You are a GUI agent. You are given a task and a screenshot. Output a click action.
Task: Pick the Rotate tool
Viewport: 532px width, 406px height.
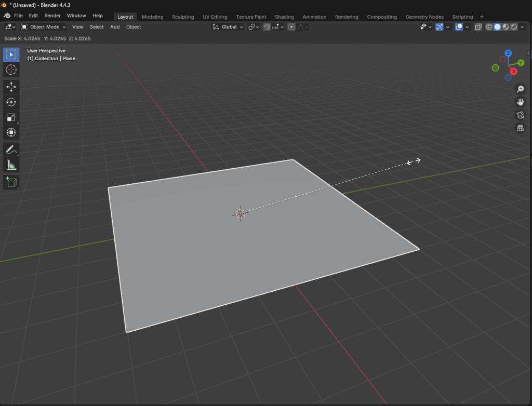pyautogui.click(x=11, y=102)
